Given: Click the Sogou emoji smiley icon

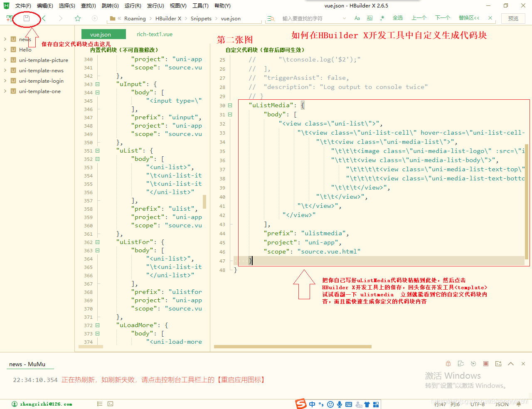Looking at the screenshot, I should tap(330, 404).
